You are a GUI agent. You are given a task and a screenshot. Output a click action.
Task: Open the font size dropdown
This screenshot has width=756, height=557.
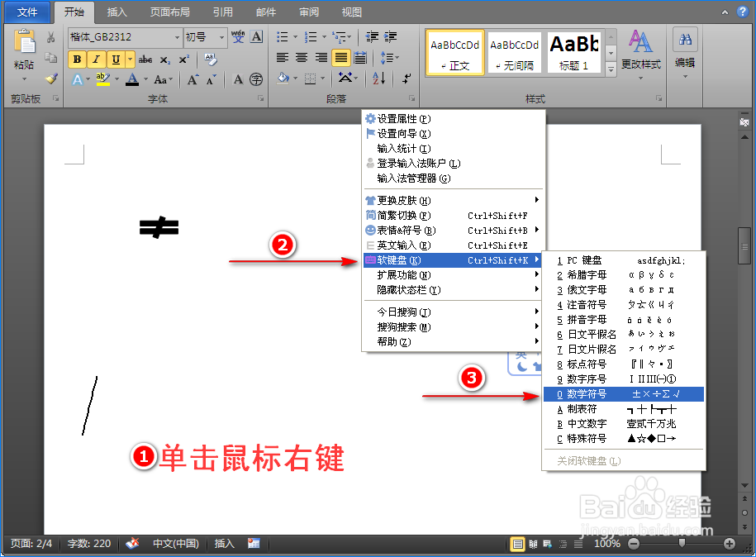tap(221, 37)
